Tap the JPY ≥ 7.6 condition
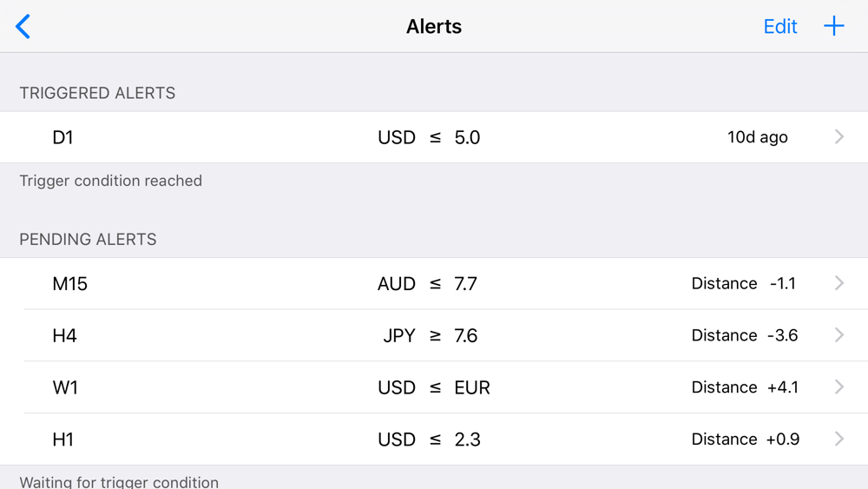Viewport: 868px width, 489px height. tap(430, 336)
